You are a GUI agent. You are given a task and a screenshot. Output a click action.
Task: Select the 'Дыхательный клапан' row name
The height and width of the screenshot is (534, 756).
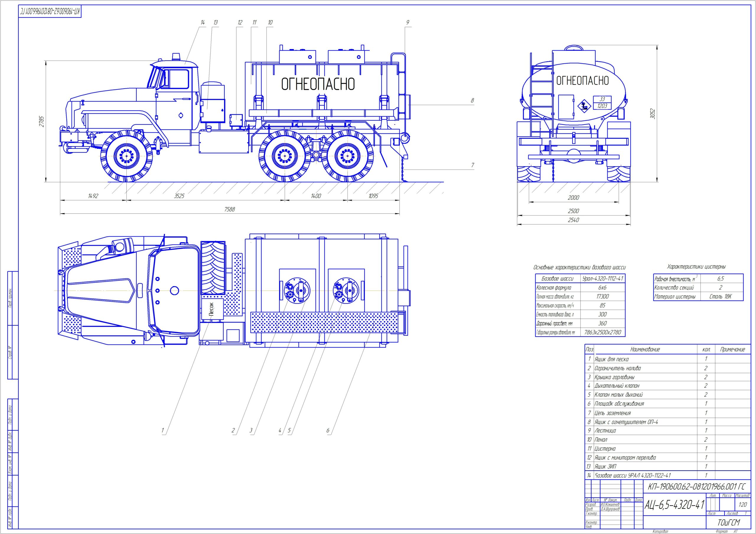[617, 386]
